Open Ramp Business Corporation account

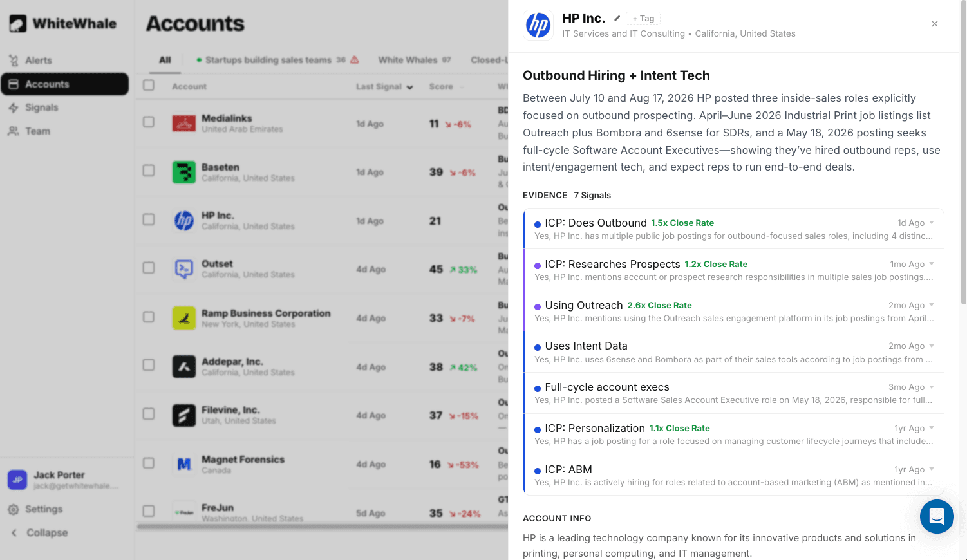[266, 313]
